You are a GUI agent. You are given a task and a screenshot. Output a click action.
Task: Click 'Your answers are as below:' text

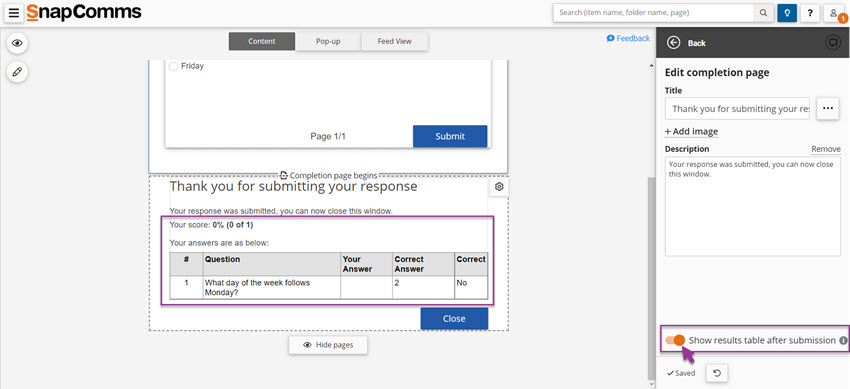click(219, 243)
